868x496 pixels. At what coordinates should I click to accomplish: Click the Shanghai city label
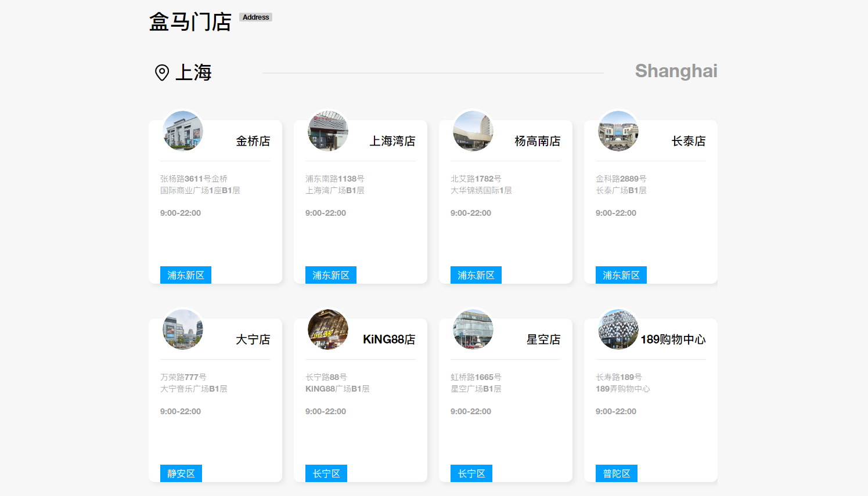pos(676,71)
